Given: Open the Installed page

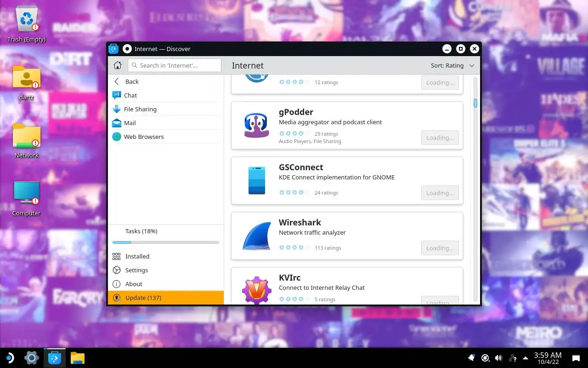Looking at the screenshot, I should [x=166, y=256].
